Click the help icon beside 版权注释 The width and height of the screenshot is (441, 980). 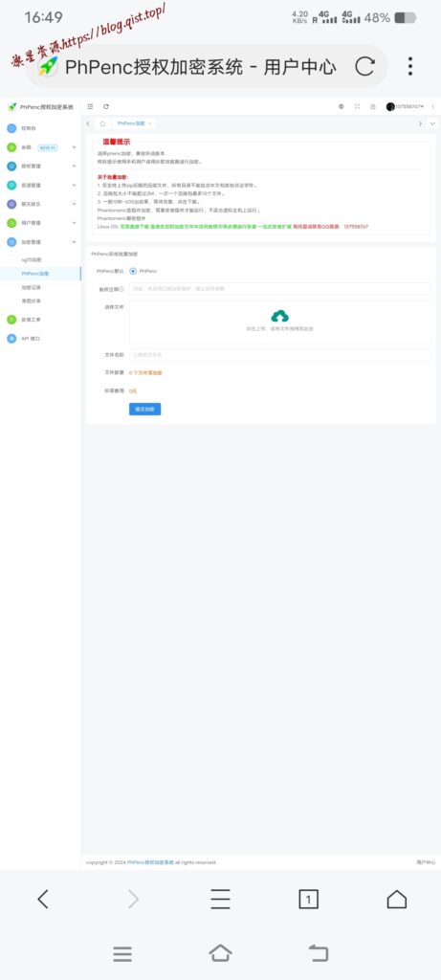click(x=121, y=289)
